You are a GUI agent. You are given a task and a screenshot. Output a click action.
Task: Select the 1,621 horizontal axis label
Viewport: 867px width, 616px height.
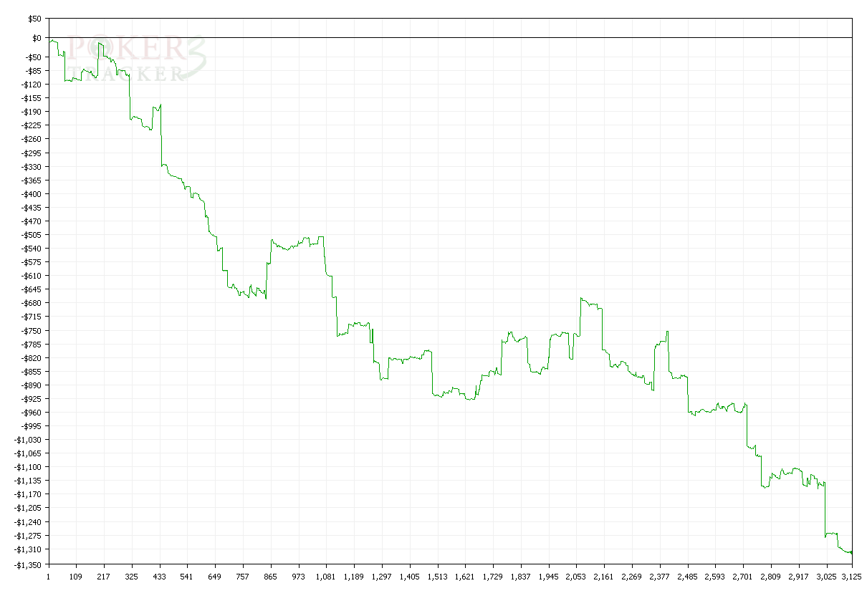coord(464,576)
